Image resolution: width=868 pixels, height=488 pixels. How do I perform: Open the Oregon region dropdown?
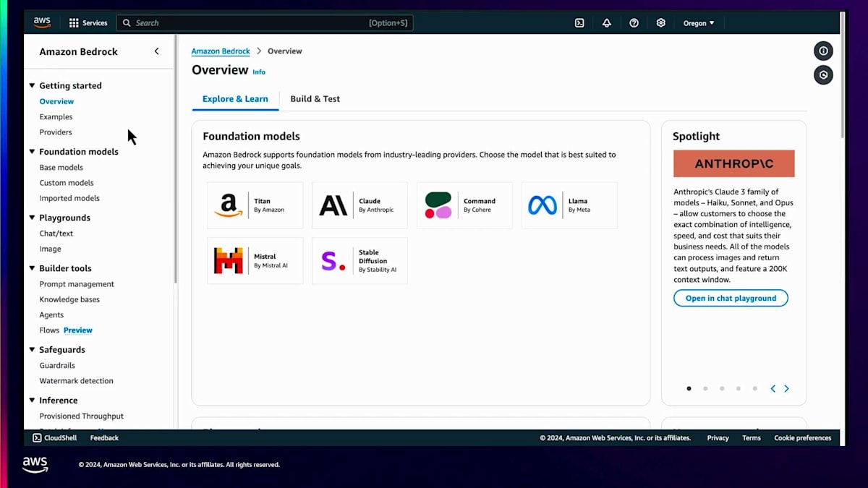tap(699, 23)
